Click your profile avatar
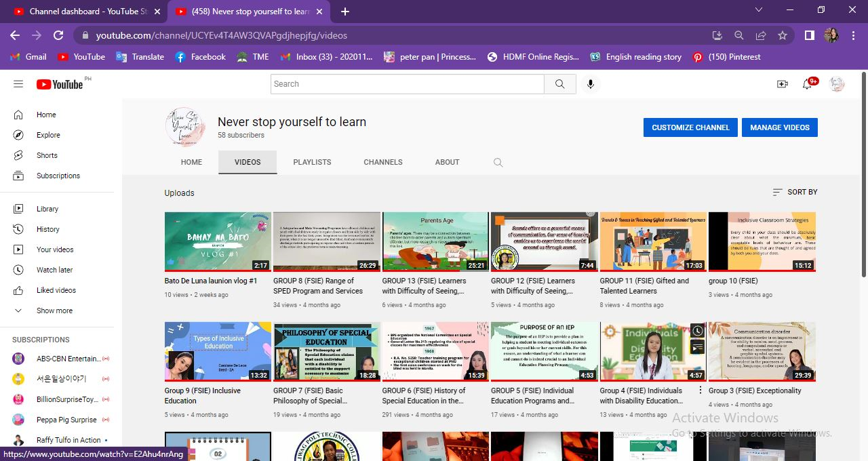 click(x=836, y=84)
